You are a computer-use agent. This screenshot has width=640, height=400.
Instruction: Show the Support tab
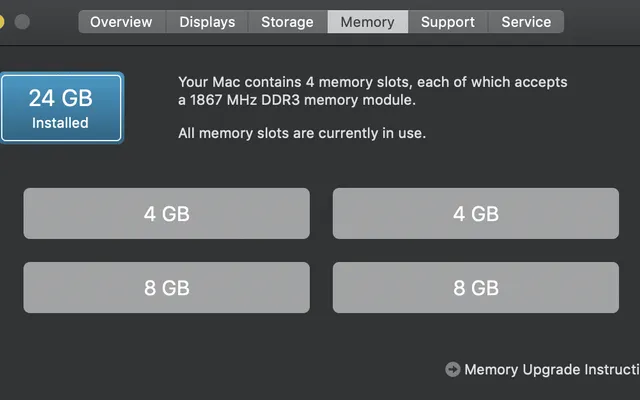(x=448, y=22)
